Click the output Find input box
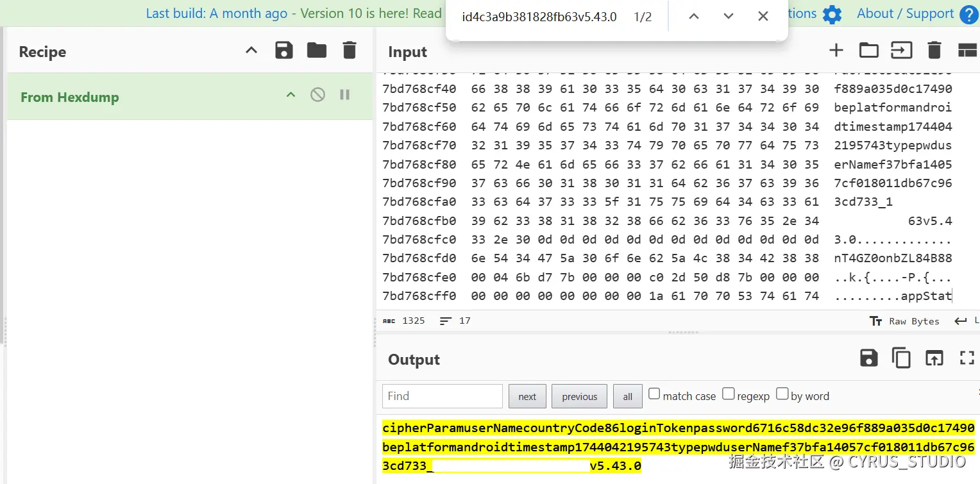 (443, 396)
